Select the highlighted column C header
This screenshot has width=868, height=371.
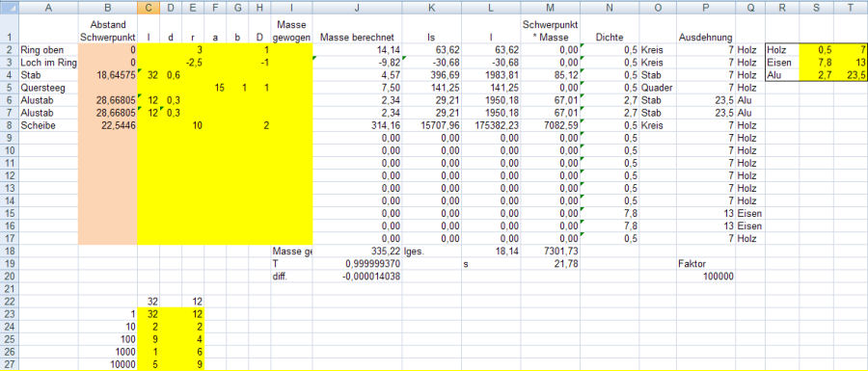click(149, 7)
